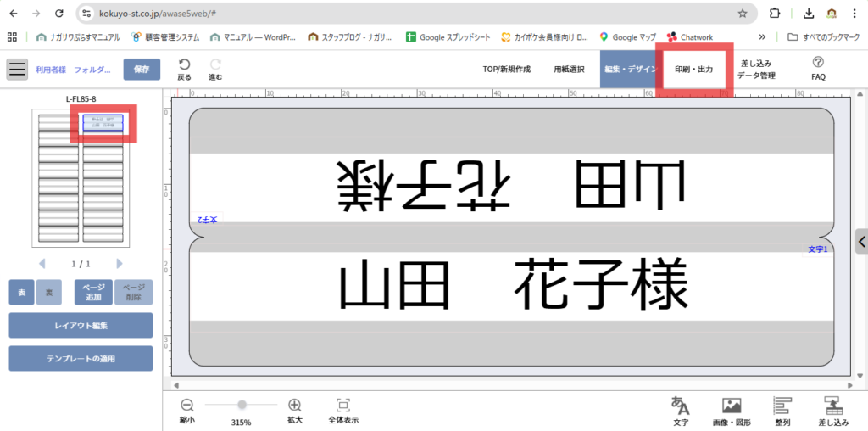Click the zoom out (縮小) magnifier icon
Viewport: 868px width, 431px height.
[x=187, y=406]
